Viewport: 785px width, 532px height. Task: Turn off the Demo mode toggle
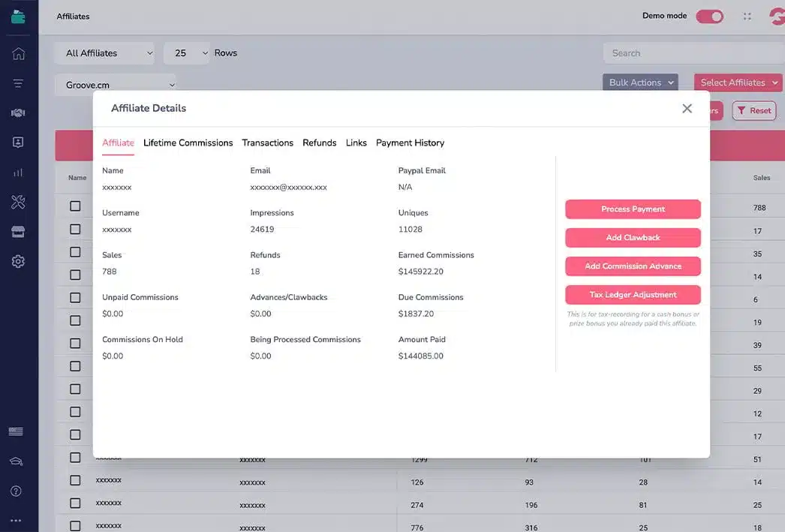tap(709, 16)
